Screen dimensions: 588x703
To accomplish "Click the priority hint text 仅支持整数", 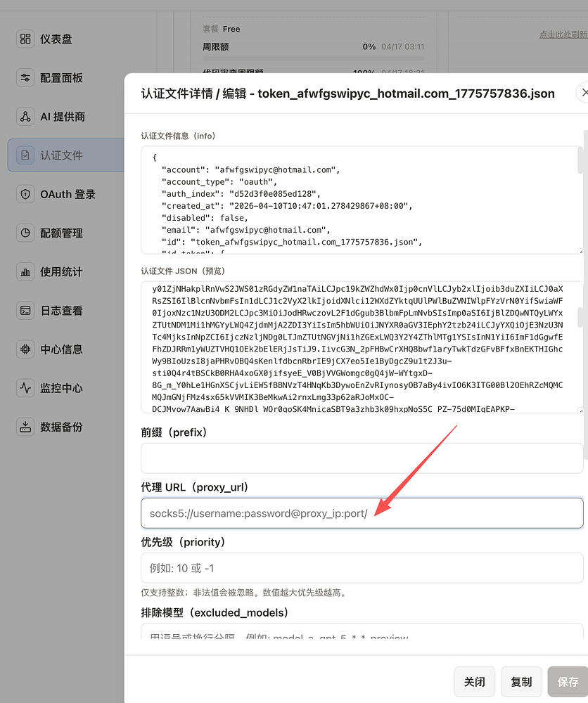I will (245, 593).
